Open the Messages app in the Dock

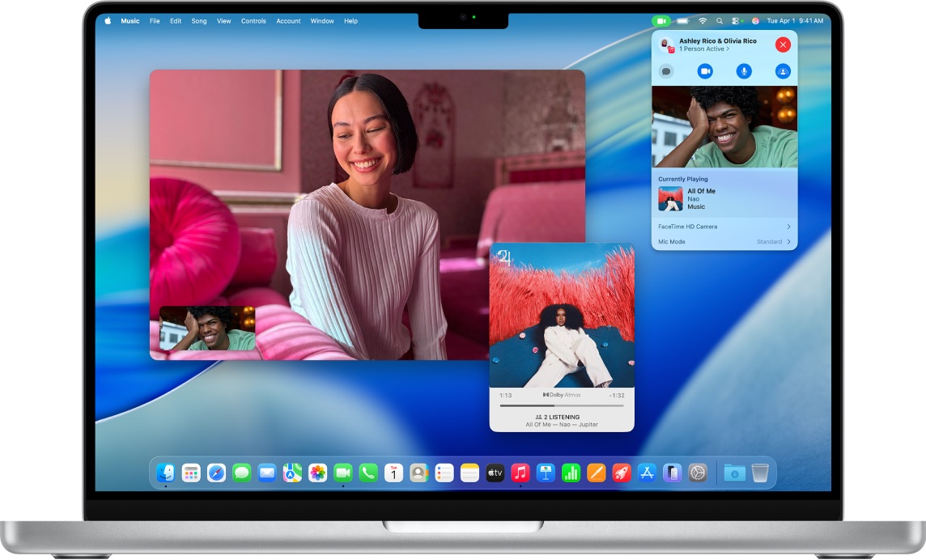[x=241, y=473]
